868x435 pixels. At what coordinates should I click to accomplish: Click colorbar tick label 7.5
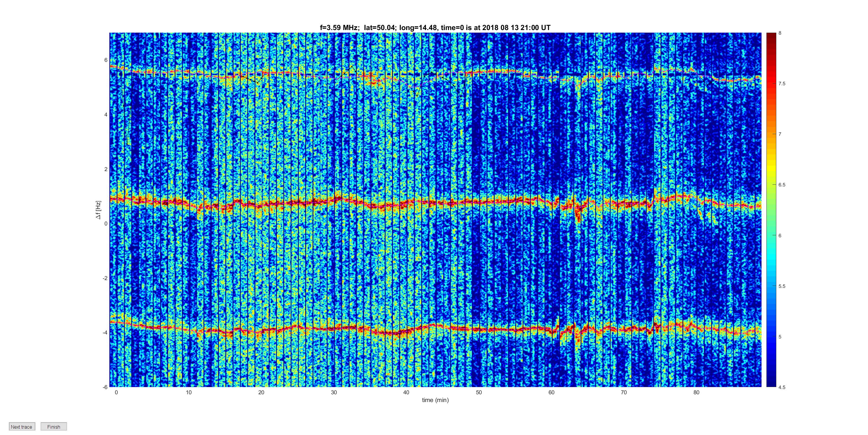[782, 84]
